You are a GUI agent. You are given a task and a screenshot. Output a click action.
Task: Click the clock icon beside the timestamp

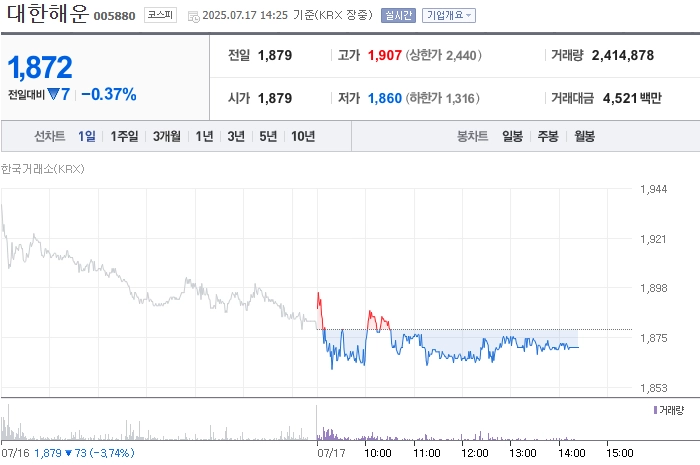(x=193, y=17)
